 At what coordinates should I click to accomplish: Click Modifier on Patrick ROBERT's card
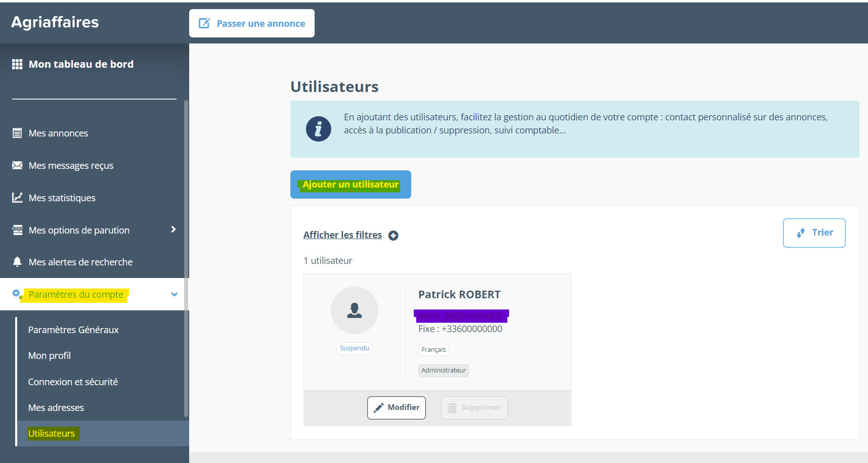click(x=396, y=407)
